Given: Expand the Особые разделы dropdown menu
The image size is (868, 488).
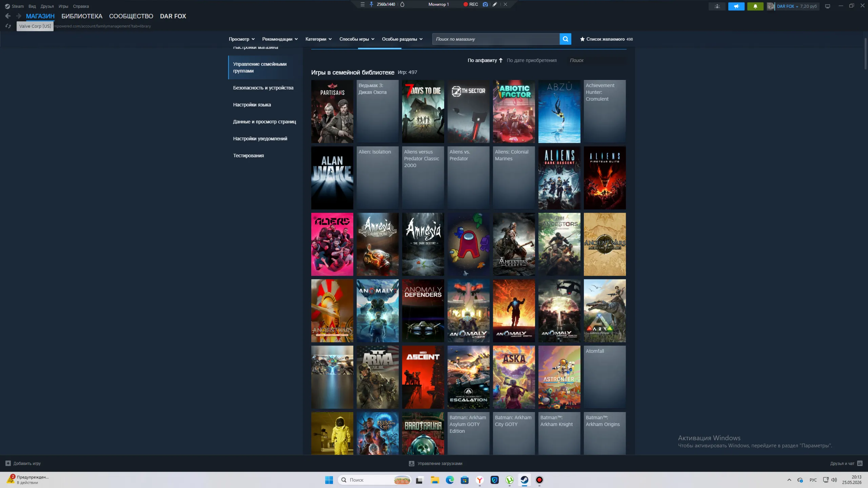Looking at the screenshot, I should (x=402, y=39).
